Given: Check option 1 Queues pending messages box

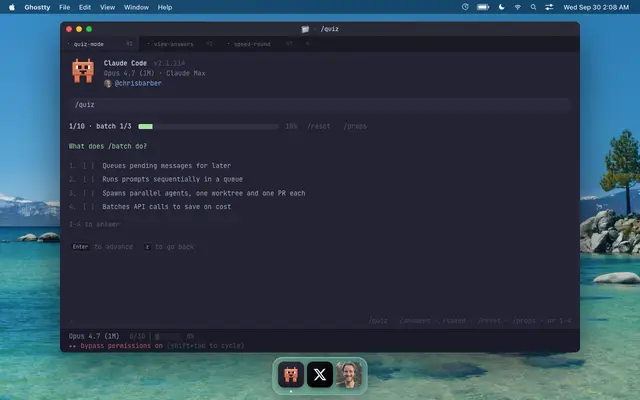Looking at the screenshot, I should tap(89, 166).
